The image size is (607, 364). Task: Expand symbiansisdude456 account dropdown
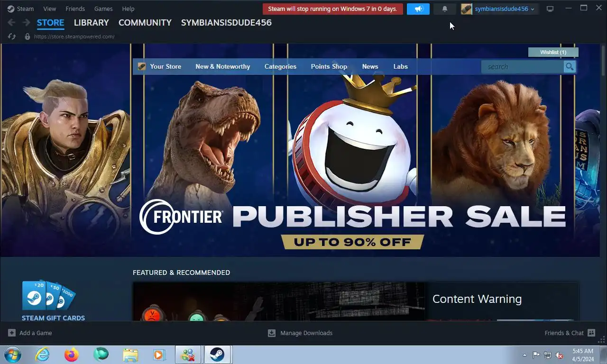coord(505,9)
